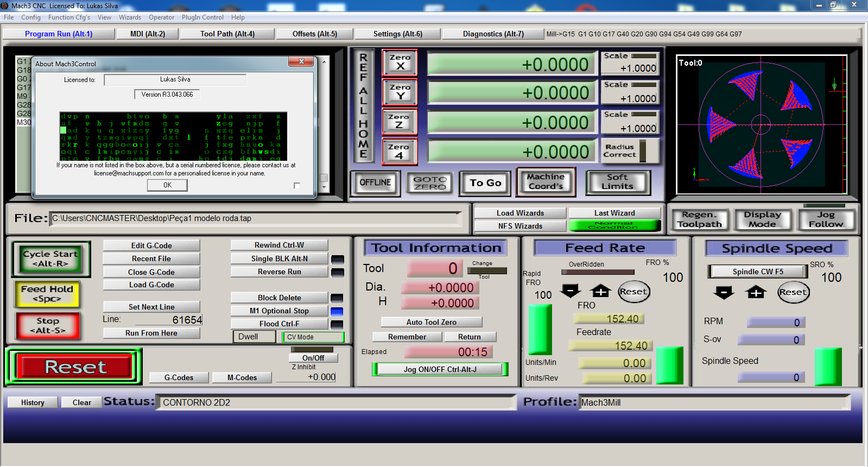The image size is (868, 467).
Task: Toggle Block Delete option
Action: 280,298
